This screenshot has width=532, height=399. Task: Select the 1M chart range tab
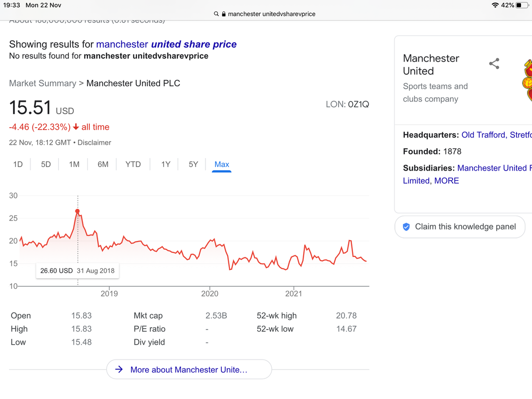coord(74,165)
